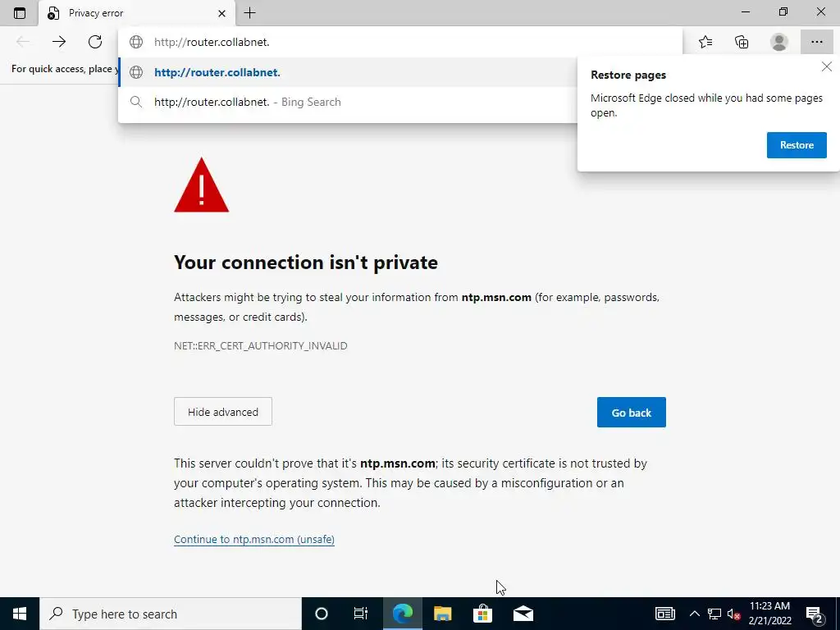Click the Microsoft Edge taskbar icon
Image resolution: width=840 pixels, height=630 pixels.
click(402, 614)
